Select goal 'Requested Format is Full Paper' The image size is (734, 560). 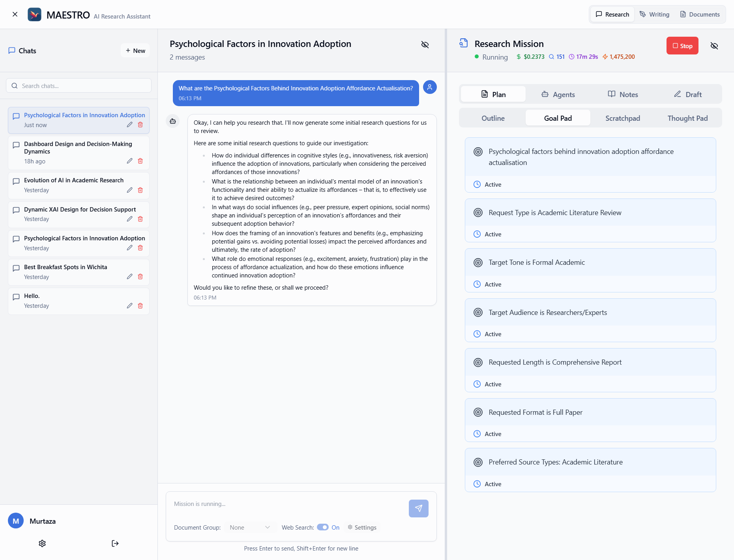pos(590,420)
